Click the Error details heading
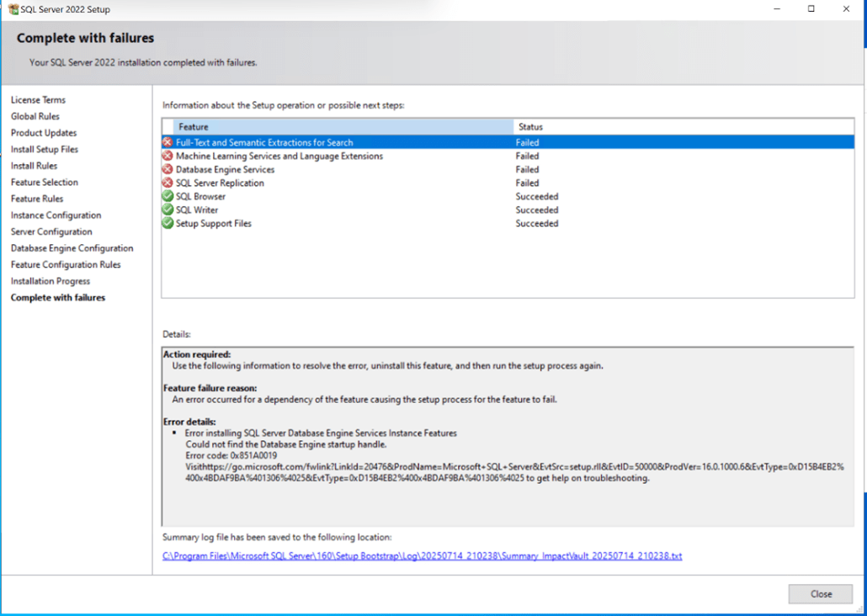 (189, 422)
